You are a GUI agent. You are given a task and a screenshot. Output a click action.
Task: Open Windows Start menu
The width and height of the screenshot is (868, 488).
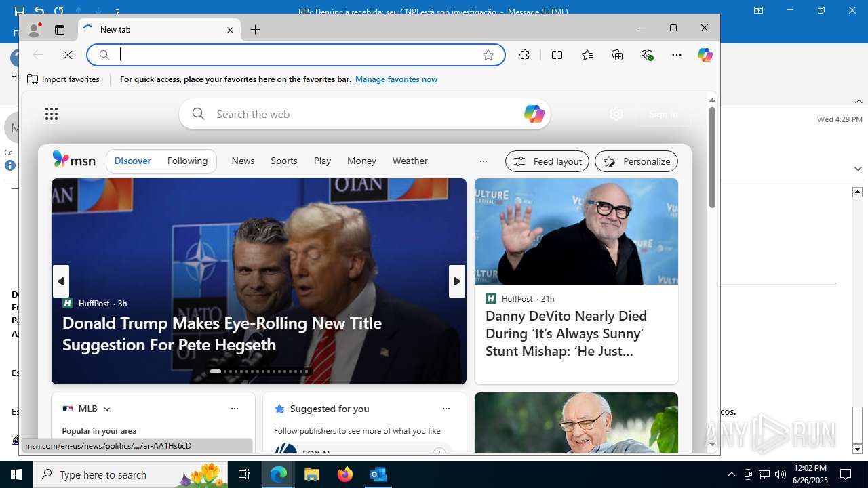point(16,474)
